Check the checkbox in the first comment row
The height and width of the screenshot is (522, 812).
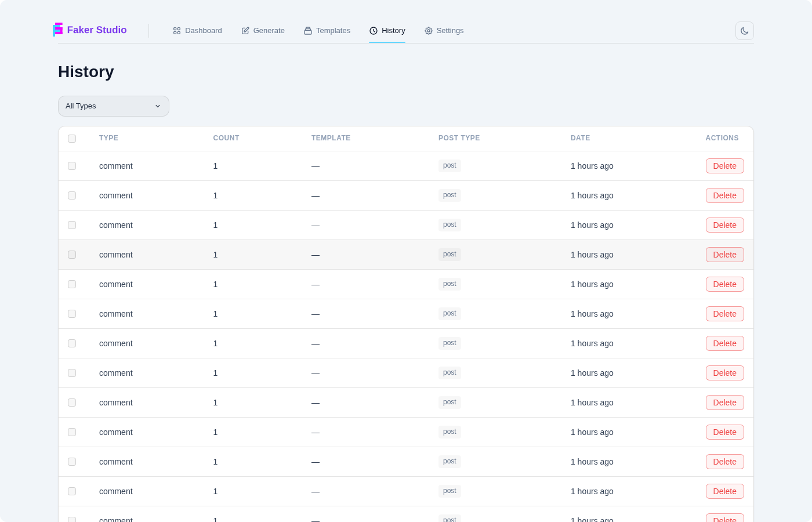coord(72,166)
